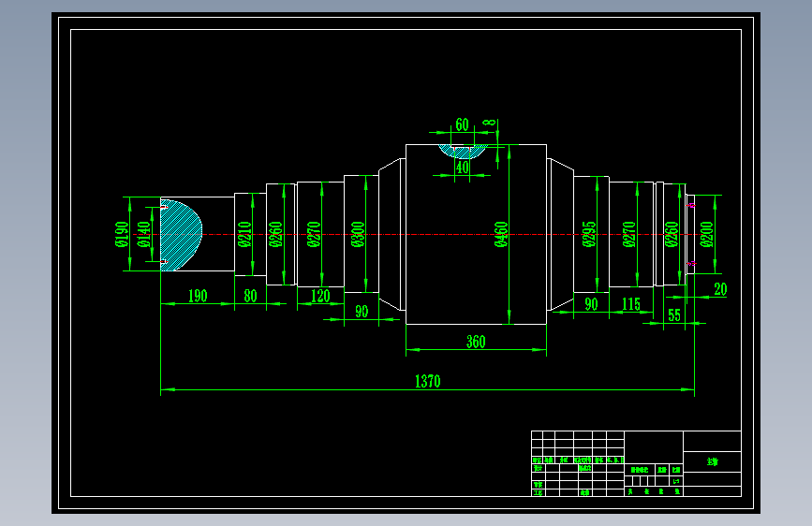Click the Ø270 dimension next to Ø295
This screenshot has height=526, width=812.
(x=628, y=235)
